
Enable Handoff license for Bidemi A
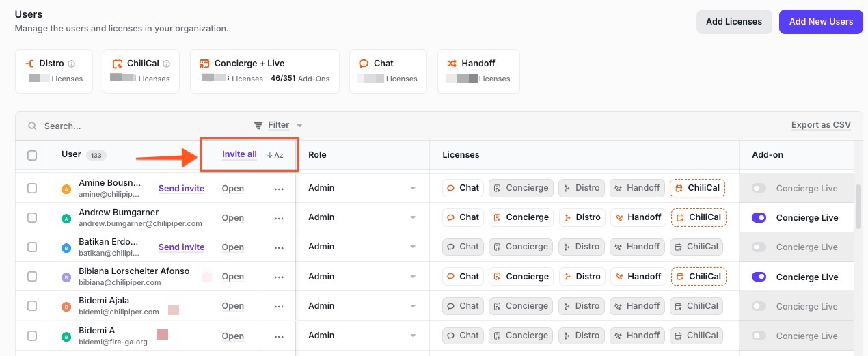(638, 336)
